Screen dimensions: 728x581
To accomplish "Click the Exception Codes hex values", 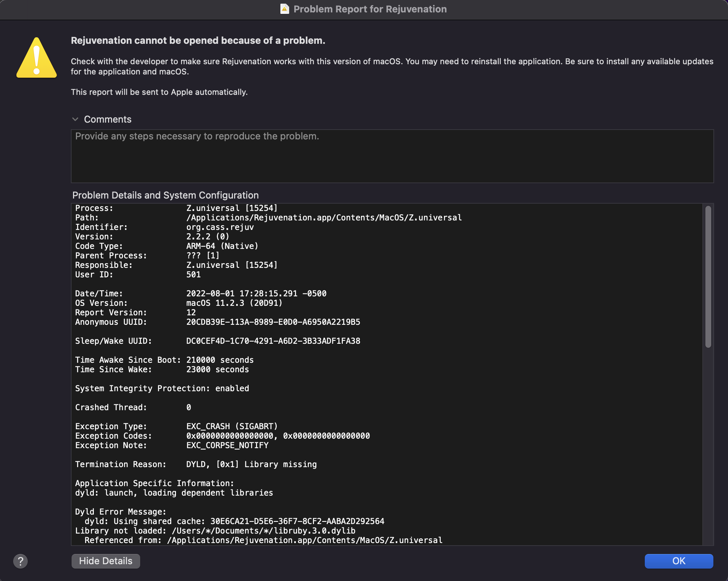I will point(278,436).
